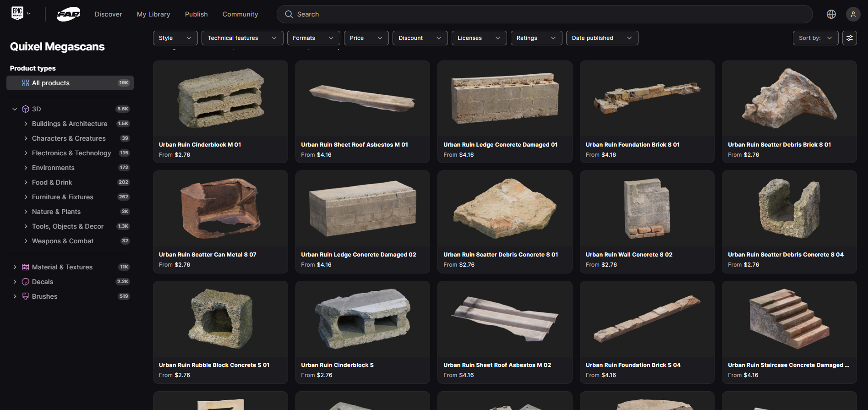This screenshot has height=410, width=868.
Task: Open Urban Ruin Ledge Concrete Damaged 01 link
Action: tap(501, 145)
